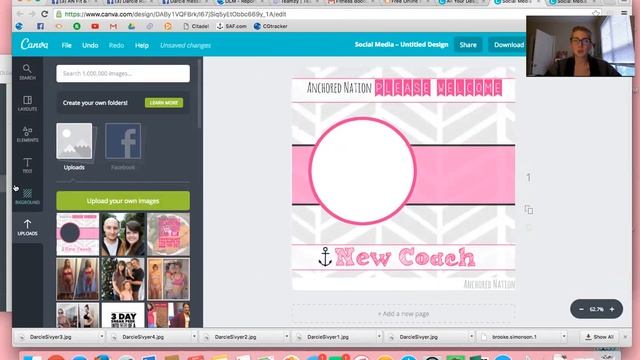The image size is (640, 360).
Task: Open the Gmail bookmark
Action: pyautogui.click(x=113, y=26)
